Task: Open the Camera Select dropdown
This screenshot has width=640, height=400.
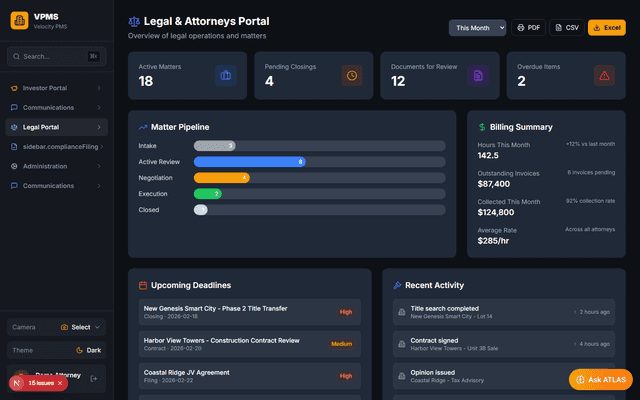Action: (x=80, y=327)
